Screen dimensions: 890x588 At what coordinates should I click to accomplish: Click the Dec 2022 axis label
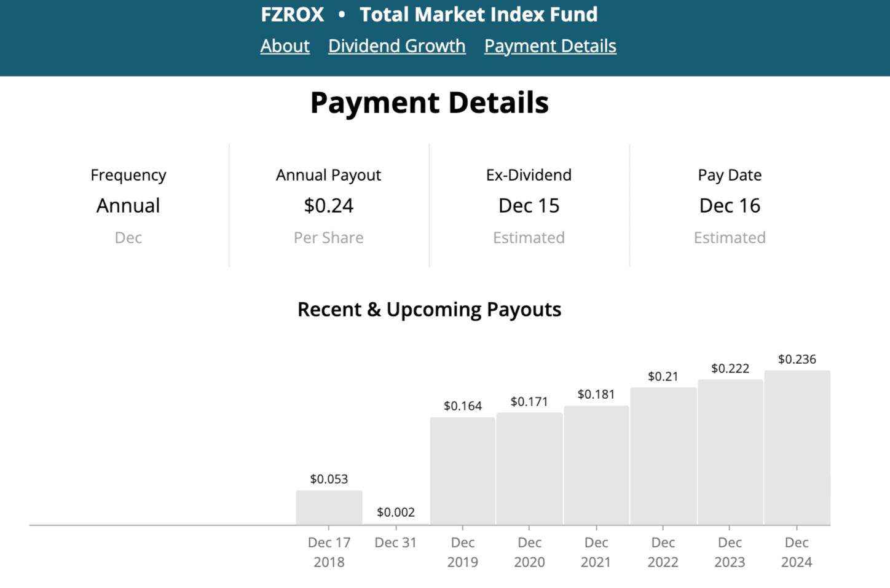[x=663, y=552]
